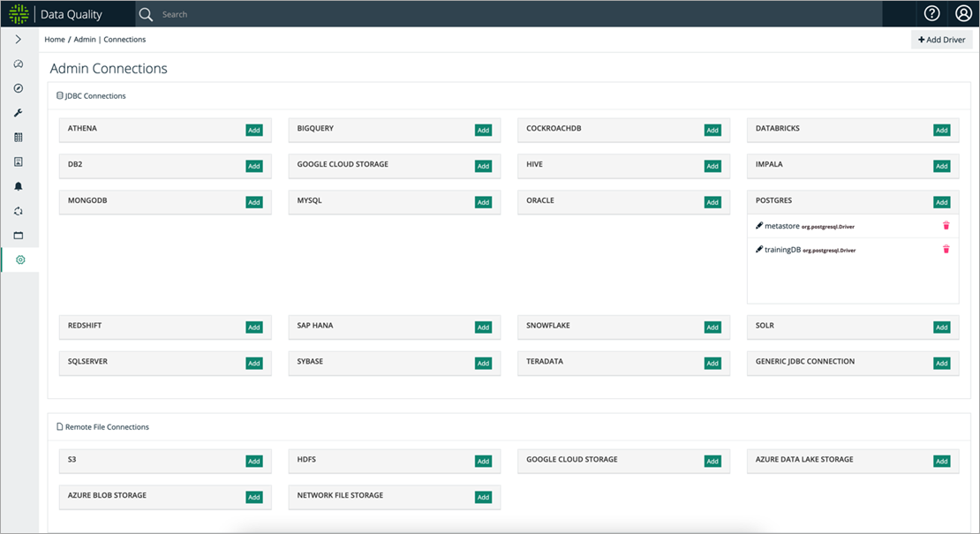Viewport: 980px width, 534px height.
Task: Open the user profile account icon
Action: point(963,14)
